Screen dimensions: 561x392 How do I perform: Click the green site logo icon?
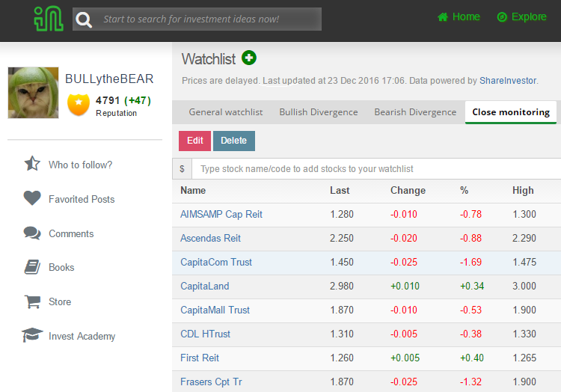pyautogui.click(x=49, y=19)
